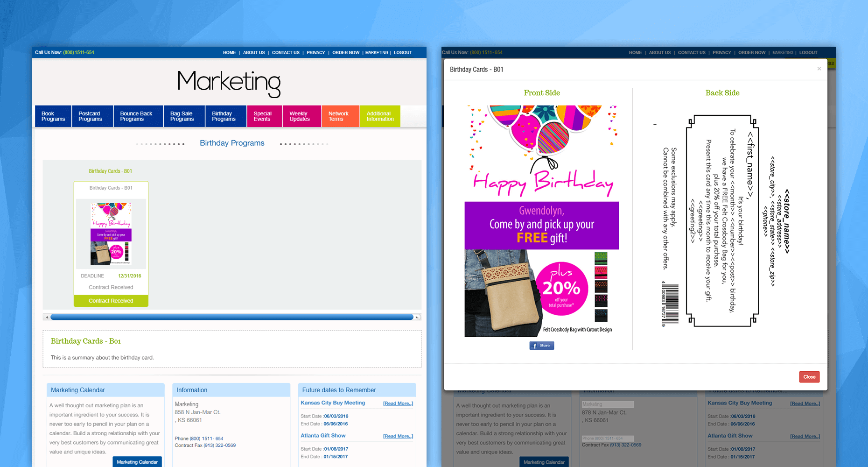Click the Facebook Share button

[x=542, y=346]
